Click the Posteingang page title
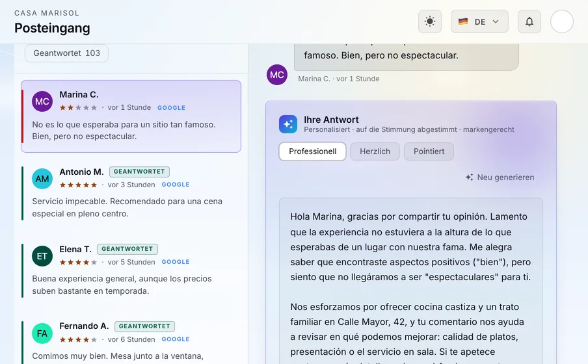 [x=52, y=28]
